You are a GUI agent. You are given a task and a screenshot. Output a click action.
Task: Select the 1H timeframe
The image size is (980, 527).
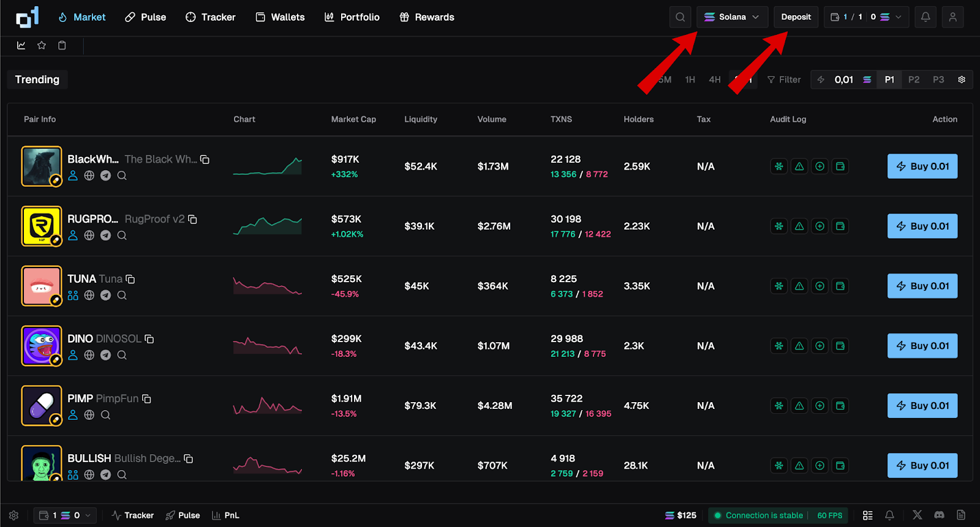tap(690, 80)
